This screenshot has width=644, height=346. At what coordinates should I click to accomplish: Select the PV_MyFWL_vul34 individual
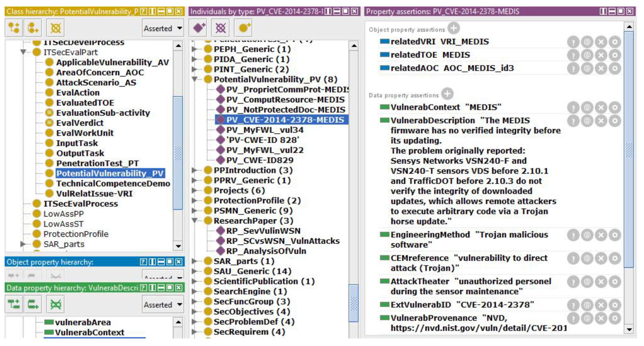click(265, 130)
